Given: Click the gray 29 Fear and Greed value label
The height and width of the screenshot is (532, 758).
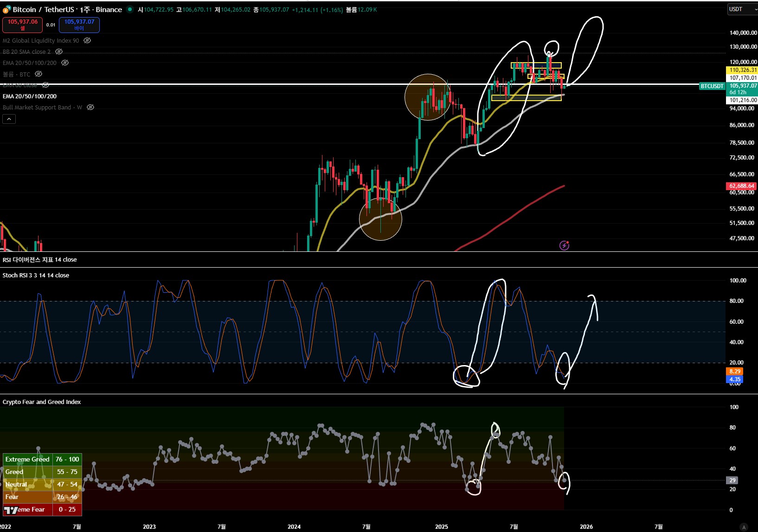Looking at the screenshot, I should [x=732, y=481].
